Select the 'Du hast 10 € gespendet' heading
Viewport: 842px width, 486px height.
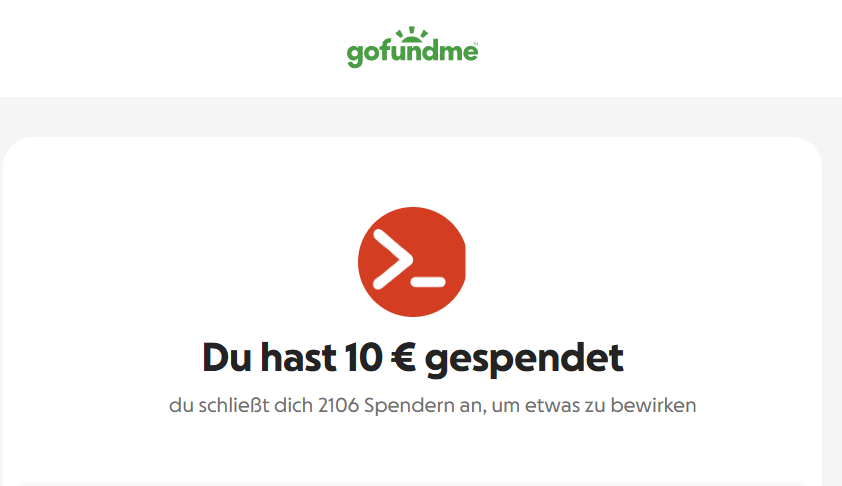(412, 359)
